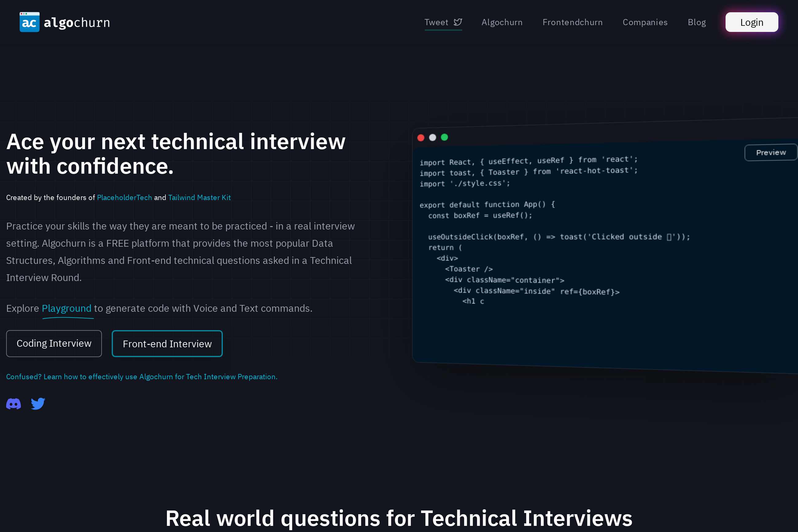
Task: Click the gray dot on code window
Action: 432,137
